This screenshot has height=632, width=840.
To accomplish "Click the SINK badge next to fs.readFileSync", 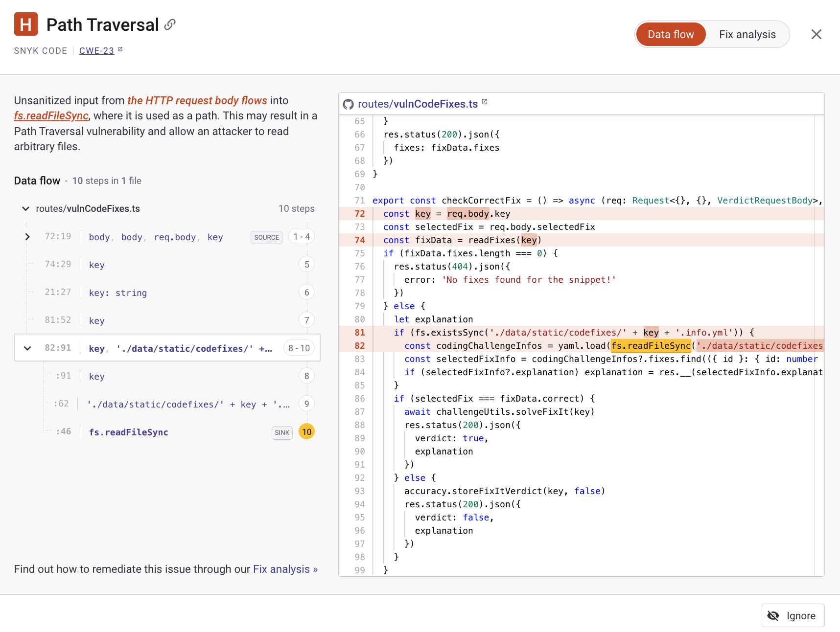I will pos(282,432).
